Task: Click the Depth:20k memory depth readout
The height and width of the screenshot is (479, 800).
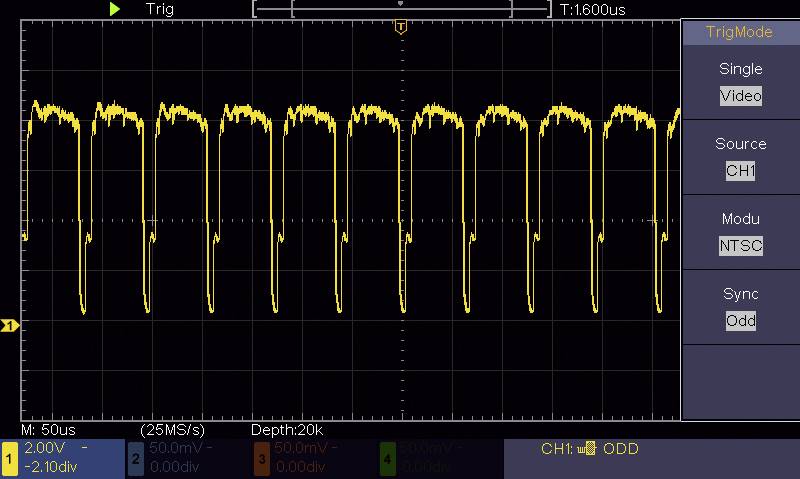Action: [x=287, y=429]
